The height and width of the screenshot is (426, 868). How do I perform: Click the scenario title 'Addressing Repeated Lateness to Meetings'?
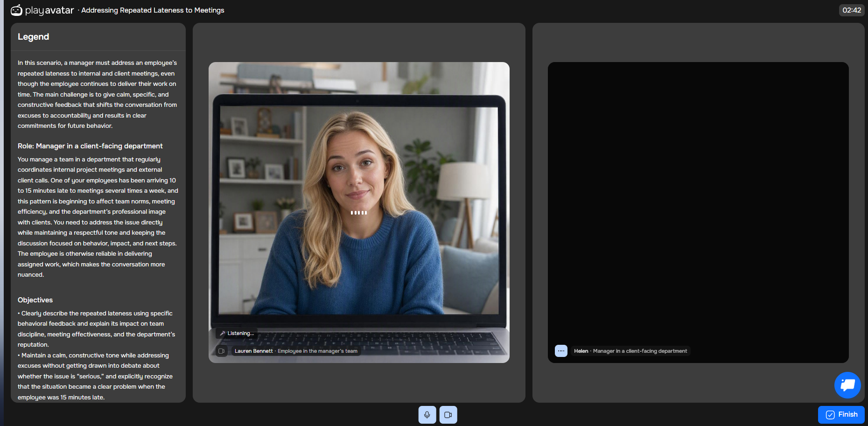(x=153, y=10)
